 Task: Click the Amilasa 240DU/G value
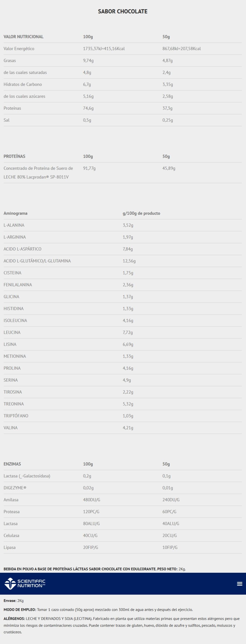pyautogui.click(x=171, y=500)
